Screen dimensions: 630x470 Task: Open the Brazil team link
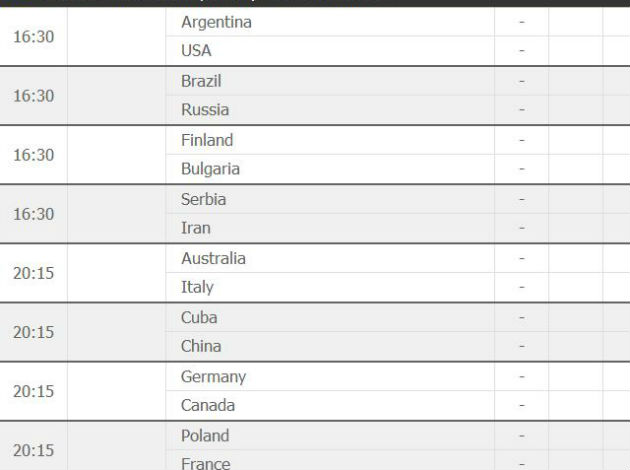201,81
